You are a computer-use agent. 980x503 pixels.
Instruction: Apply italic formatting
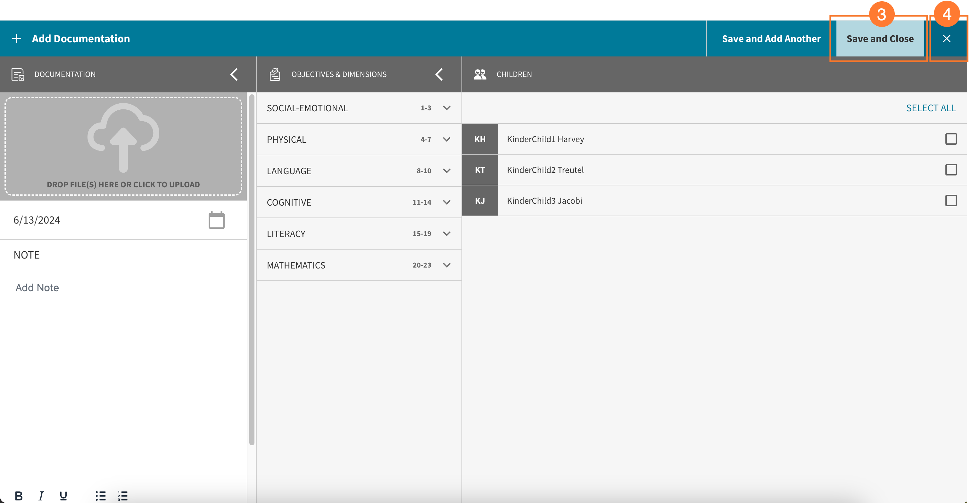(x=41, y=496)
